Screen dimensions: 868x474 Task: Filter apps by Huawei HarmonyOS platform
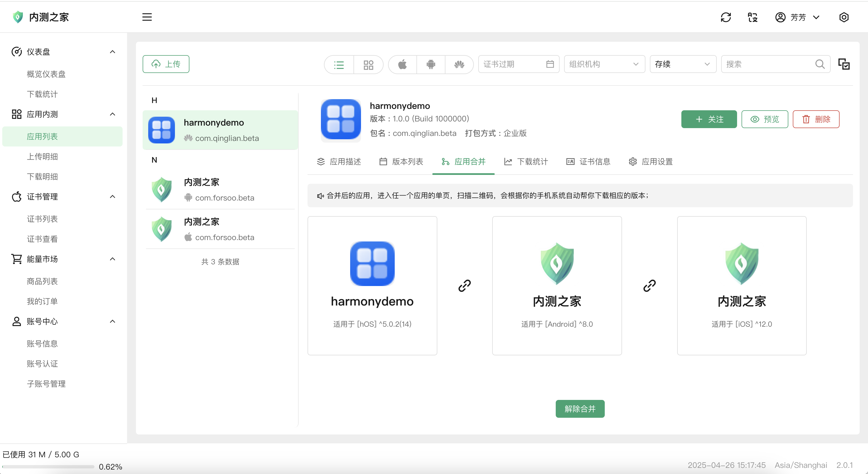(x=459, y=64)
